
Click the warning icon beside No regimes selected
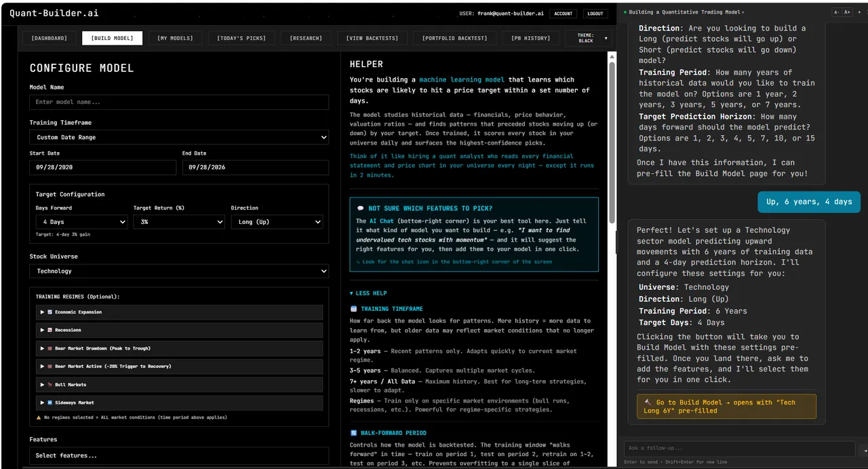point(39,417)
